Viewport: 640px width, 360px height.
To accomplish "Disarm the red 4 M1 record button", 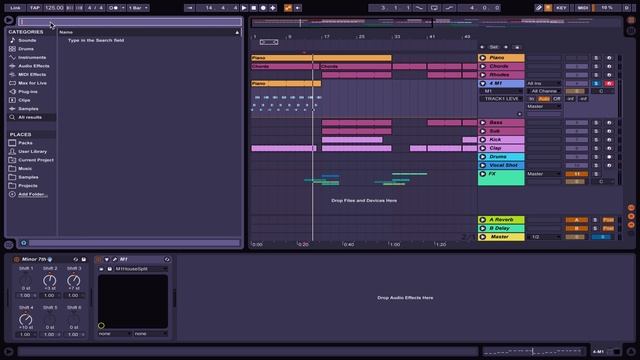I will [x=609, y=83].
